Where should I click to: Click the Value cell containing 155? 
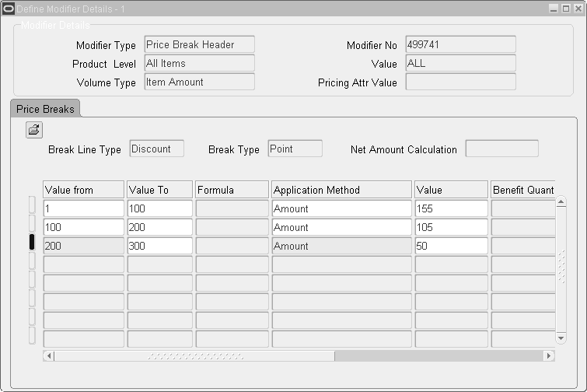(x=452, y=208)
